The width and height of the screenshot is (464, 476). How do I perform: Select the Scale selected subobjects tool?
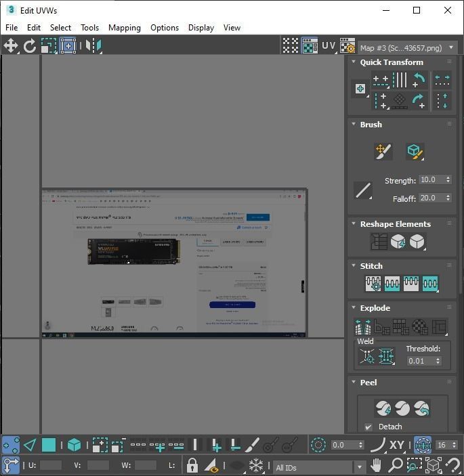[49, 46]
